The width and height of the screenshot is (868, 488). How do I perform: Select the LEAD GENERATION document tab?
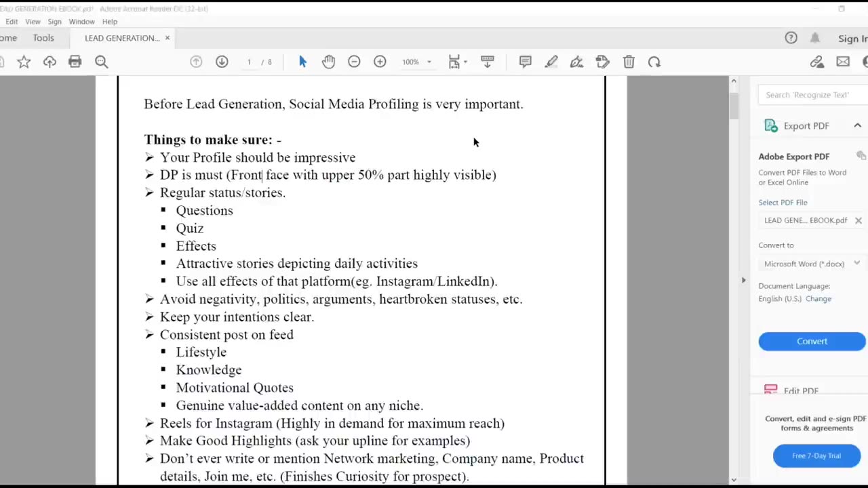coord(122,38)
